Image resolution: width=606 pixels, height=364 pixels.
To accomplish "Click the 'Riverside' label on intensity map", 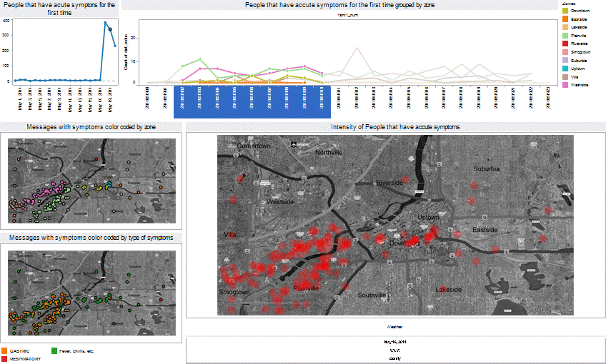I will pyautogui.click(x=389, y=183).
